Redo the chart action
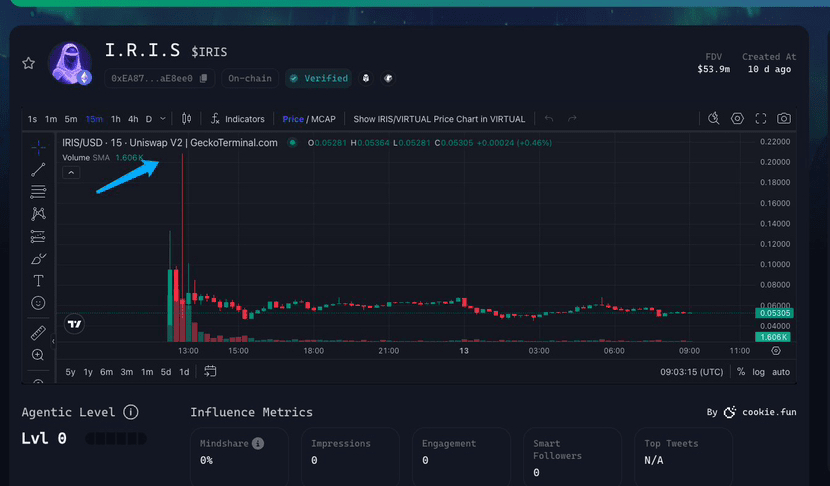830x486 pixels. 572,119
